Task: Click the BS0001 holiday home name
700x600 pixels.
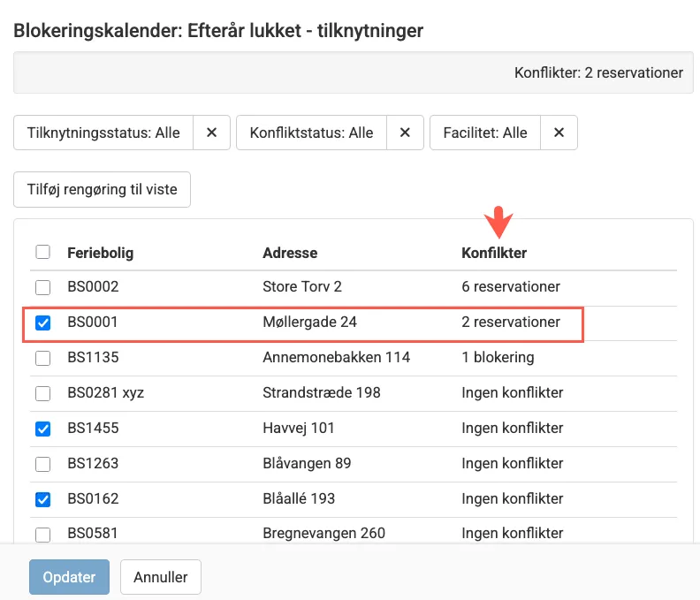Action: point(93,322)
